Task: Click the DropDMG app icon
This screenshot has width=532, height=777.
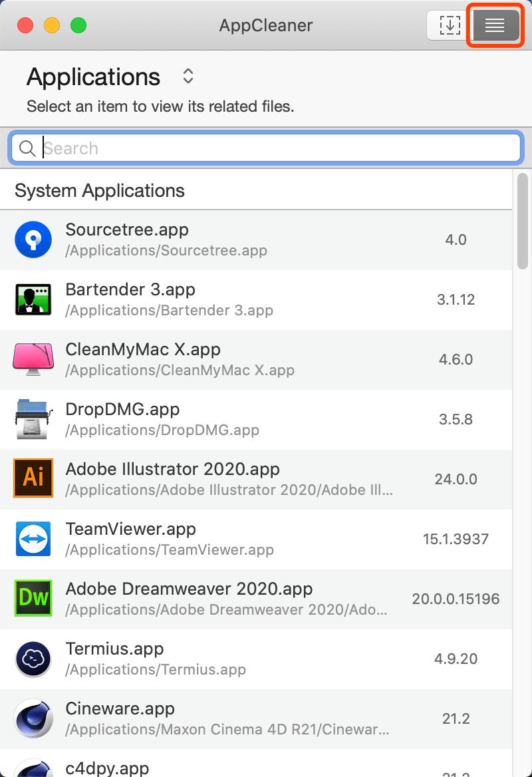Action: point(33,419)
